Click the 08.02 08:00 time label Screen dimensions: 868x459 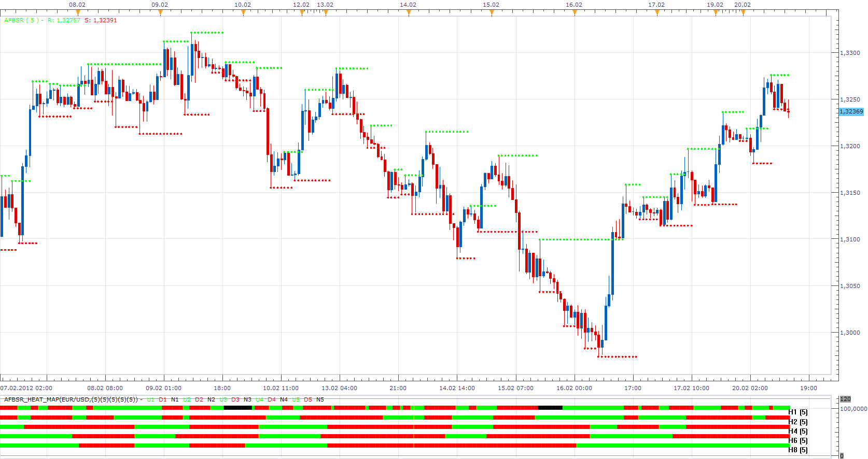tap(105, 388)
